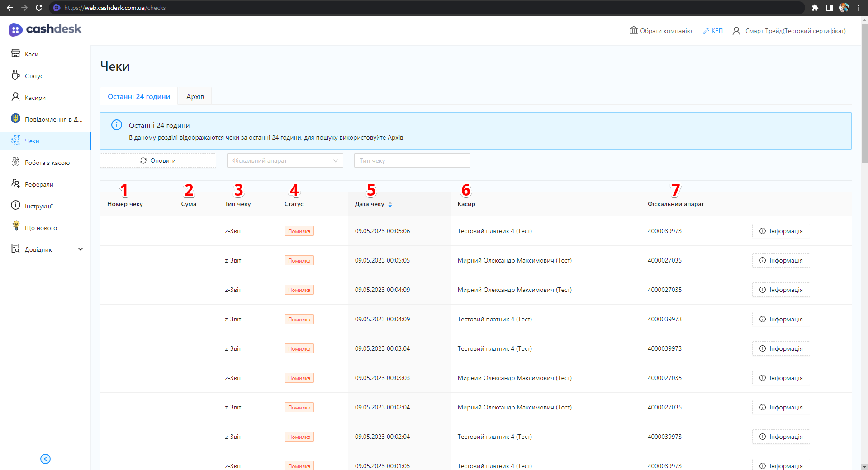868x470 pixels.
Task: Switch to the Архів tab
Action: click(x=195, y=96)
